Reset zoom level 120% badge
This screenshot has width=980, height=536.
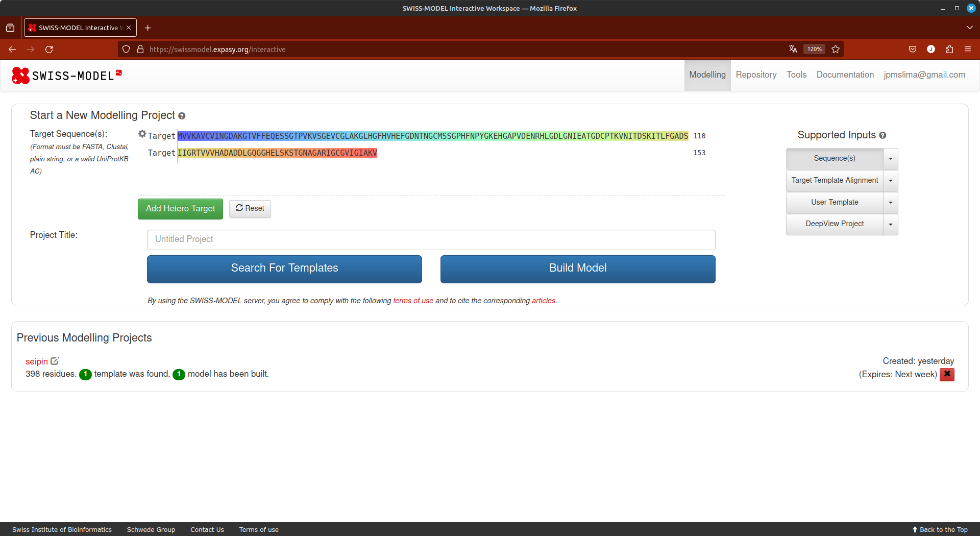pos(814,49)
